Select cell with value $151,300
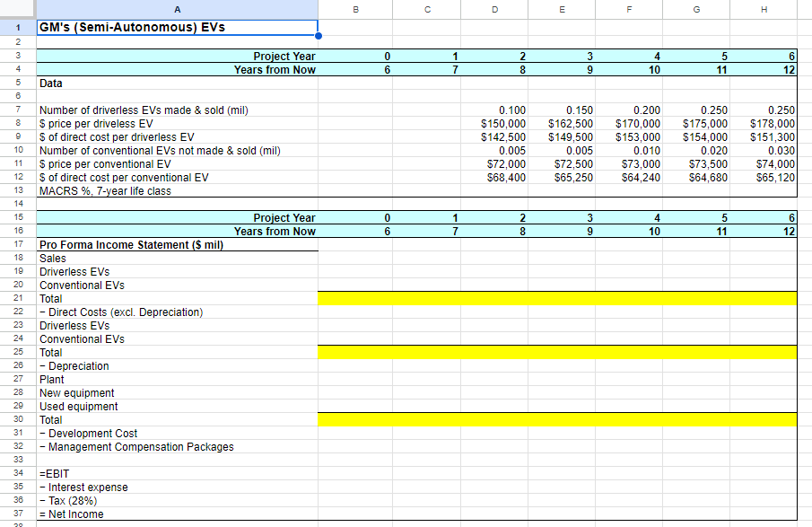 (x=764, y=136)
